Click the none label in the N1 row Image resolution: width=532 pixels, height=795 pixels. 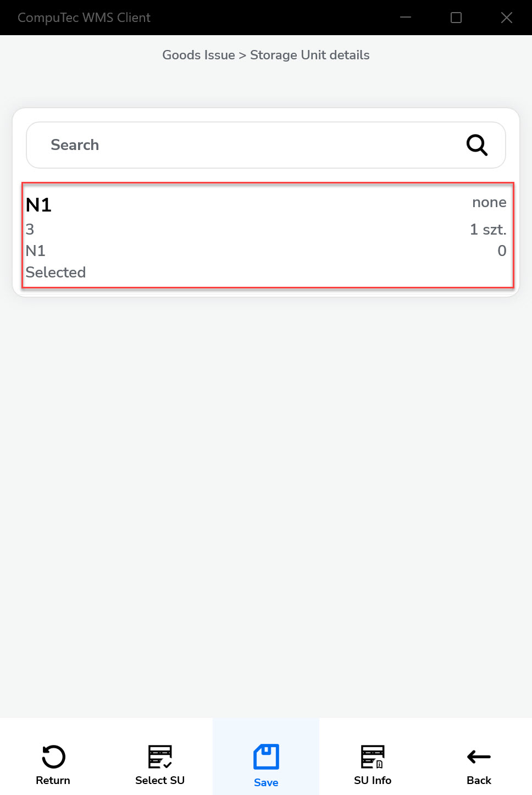[x=489, y=203]
